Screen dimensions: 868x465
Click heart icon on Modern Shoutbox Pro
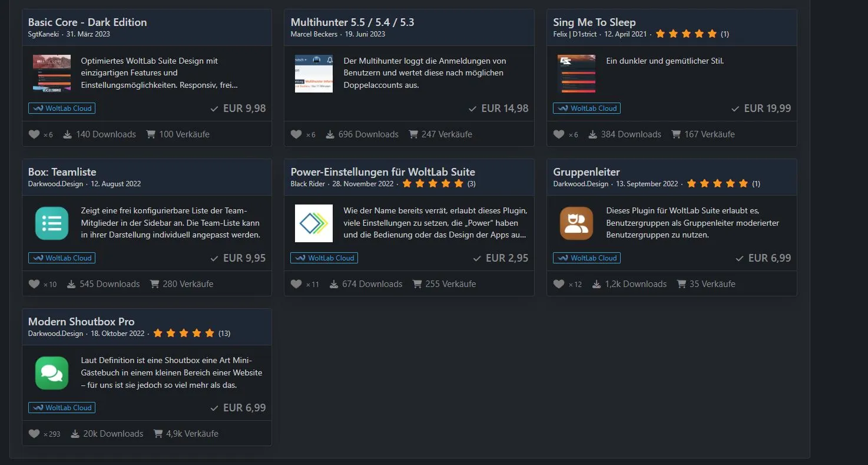34,434
